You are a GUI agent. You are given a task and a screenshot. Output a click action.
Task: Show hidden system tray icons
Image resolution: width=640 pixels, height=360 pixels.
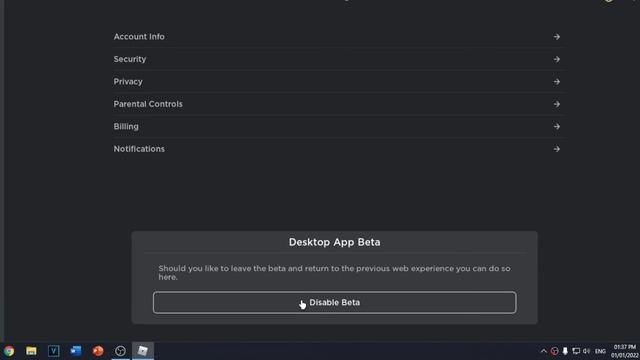pyautogui.click(x=544, y=351)
